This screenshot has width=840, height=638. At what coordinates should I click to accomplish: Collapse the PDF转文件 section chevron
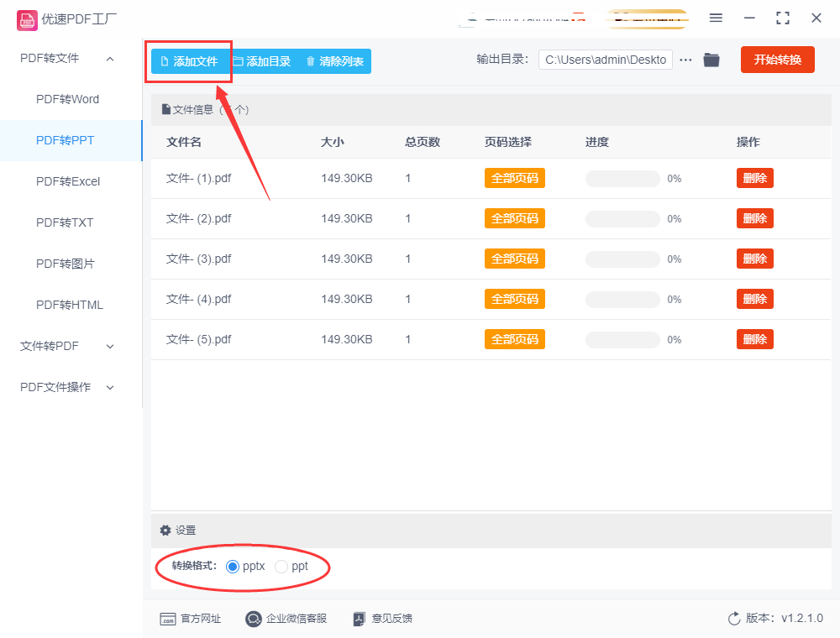pos(110,59)
